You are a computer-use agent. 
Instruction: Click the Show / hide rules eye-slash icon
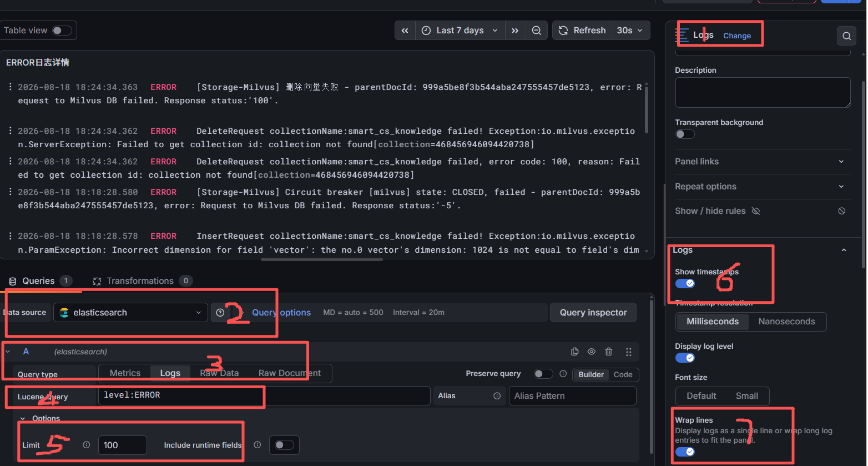[755, 211]
